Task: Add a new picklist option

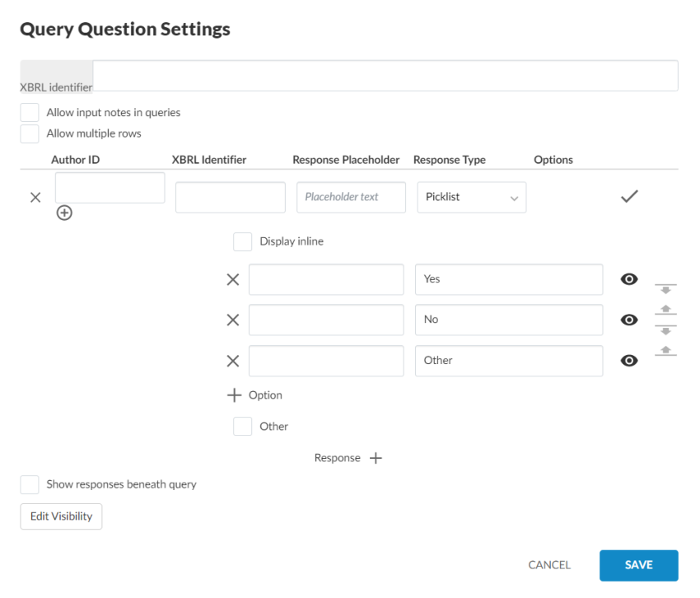Action: point(255,395)
